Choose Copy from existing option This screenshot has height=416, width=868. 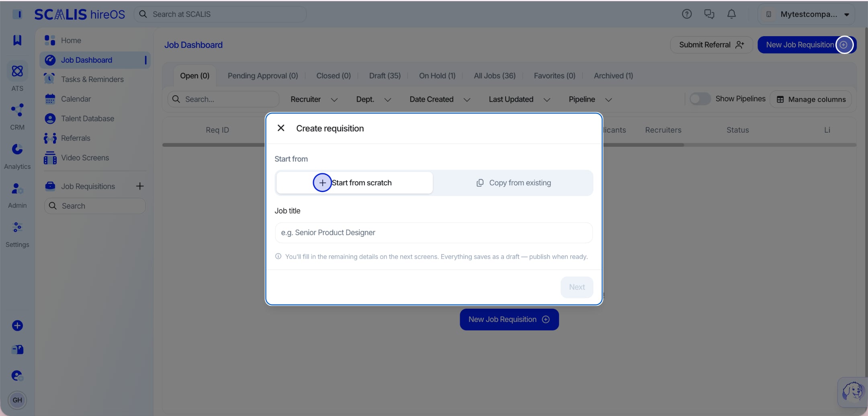click(x=513, y=183)
